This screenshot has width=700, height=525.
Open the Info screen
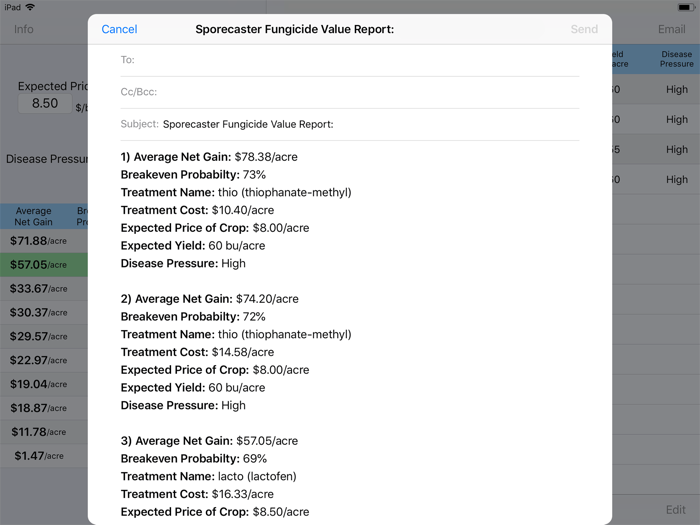[x=23, y=29]
